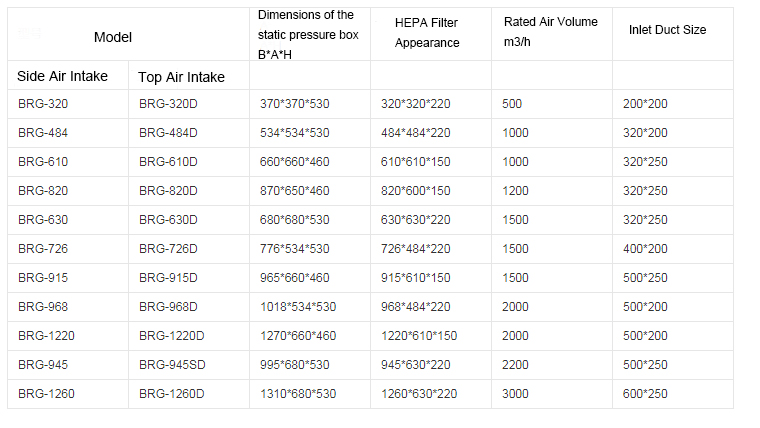Select the BRG-320 model cell
This screenshot has height=428, width=760.
pyautogui.click(x=43, y=104)
